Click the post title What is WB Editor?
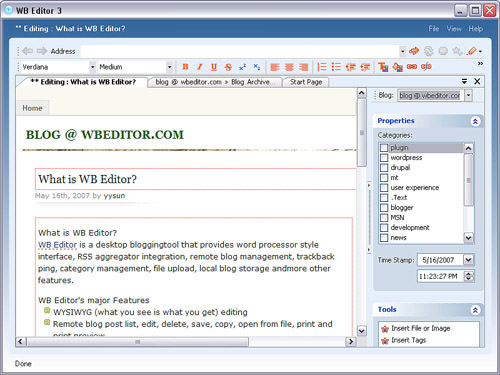The image size is (500, 375). 87,179
